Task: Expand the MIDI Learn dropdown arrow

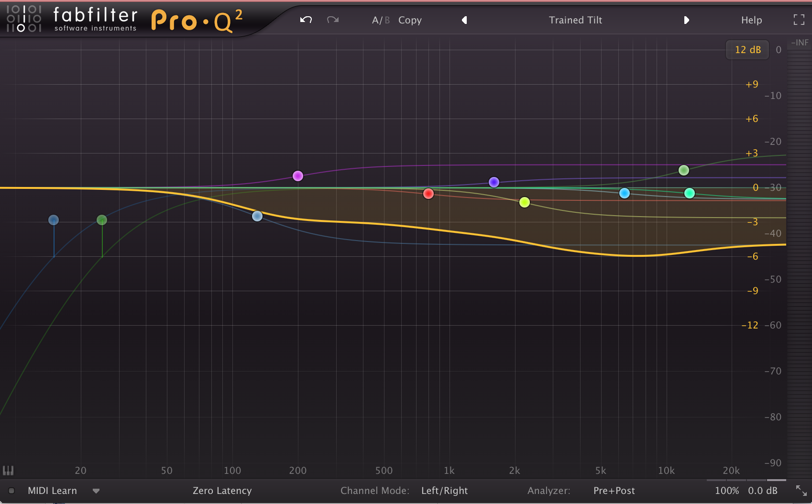Action: coord(96,491)
